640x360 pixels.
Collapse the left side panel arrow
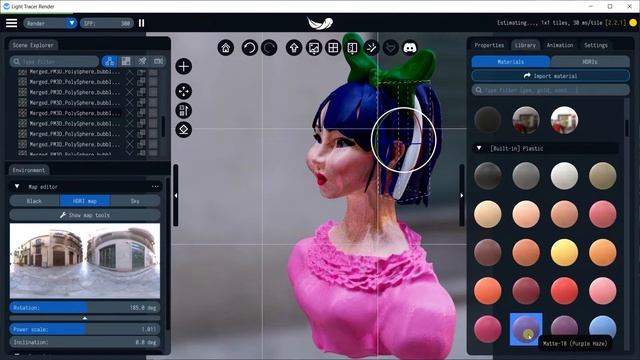[x=176, y=195]
